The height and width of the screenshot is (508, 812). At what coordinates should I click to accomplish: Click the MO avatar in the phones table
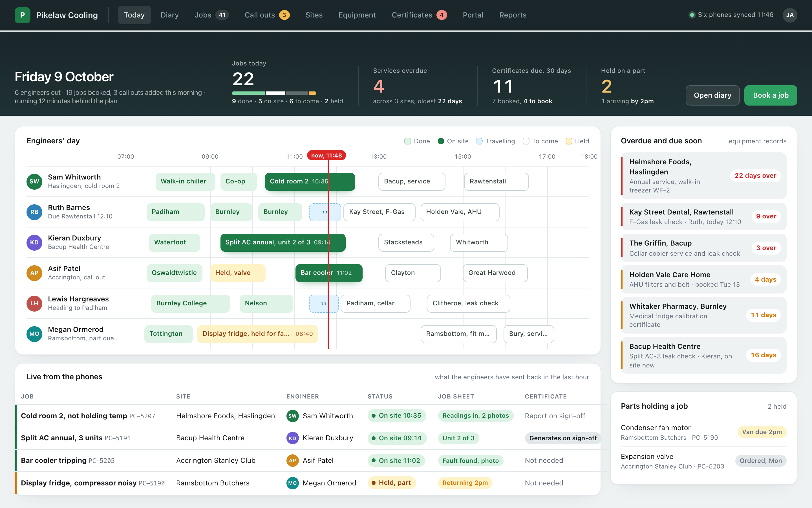pyautogui.click(x=292, y=483)
